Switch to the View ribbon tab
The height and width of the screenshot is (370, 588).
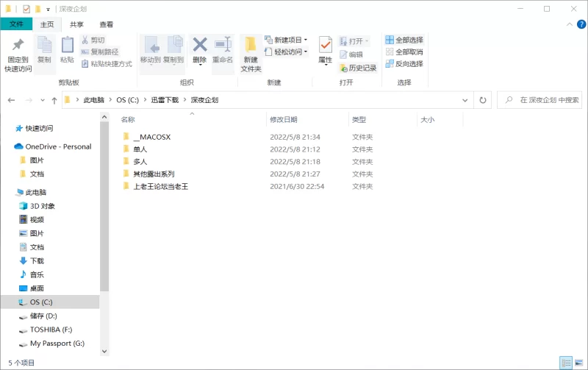coord(107,24)
